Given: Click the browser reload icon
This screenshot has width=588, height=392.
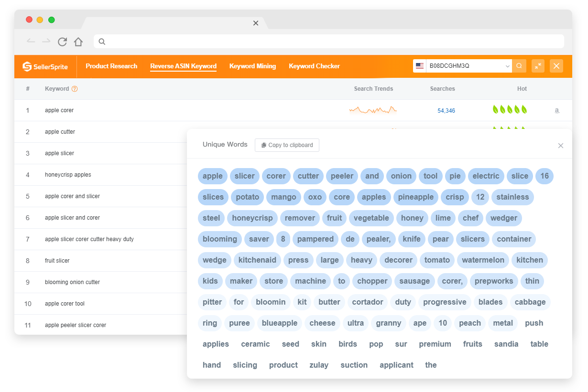Looking at the screenshot, I should pos(62,42).
